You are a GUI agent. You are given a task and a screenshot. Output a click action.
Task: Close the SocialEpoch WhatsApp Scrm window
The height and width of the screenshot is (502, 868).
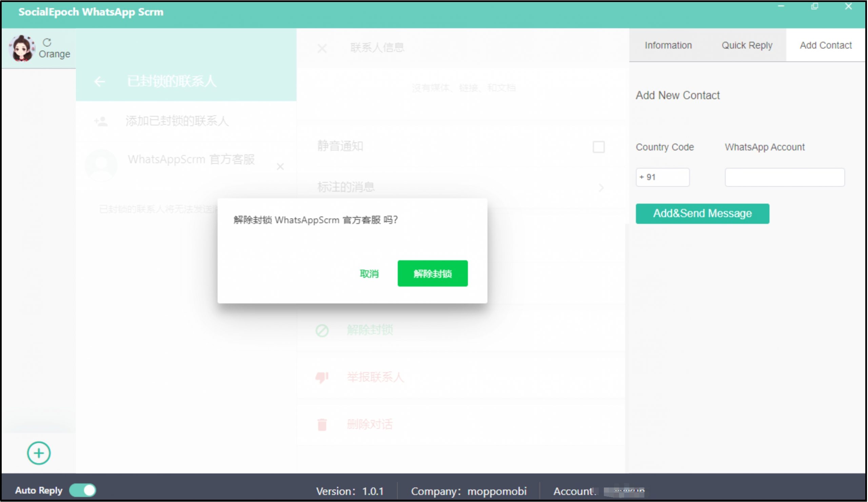[x=849, y=6]
